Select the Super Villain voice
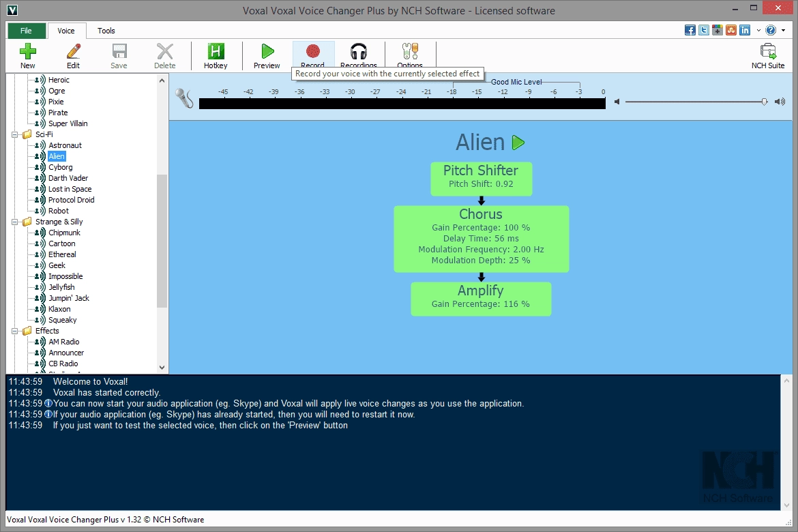 [x=68, y=123]
